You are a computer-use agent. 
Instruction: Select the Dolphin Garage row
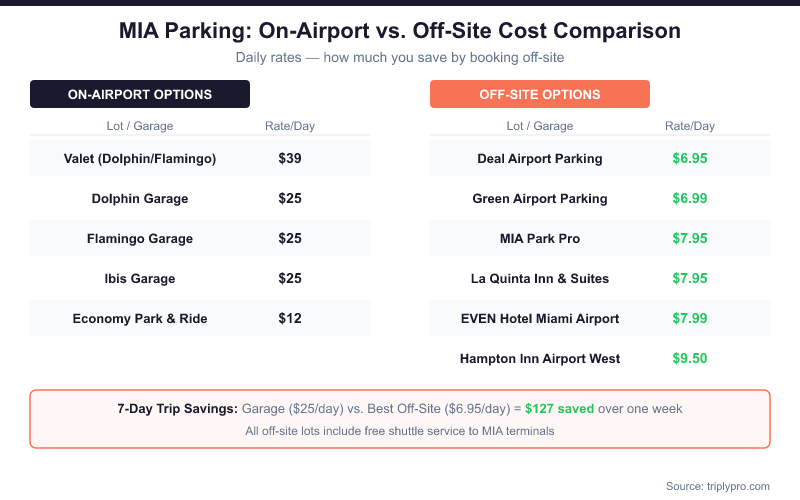tap(140, 198)
